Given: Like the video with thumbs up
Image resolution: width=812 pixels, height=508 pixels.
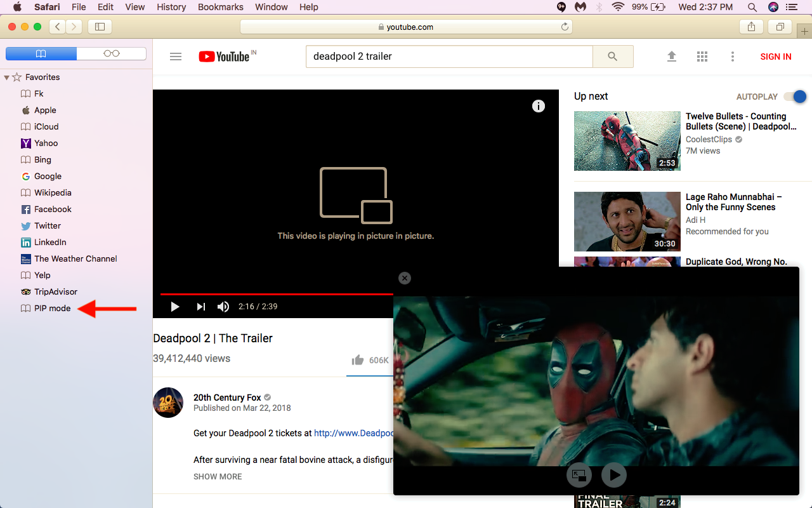Looking at the screenshot, I should point(358,360).
